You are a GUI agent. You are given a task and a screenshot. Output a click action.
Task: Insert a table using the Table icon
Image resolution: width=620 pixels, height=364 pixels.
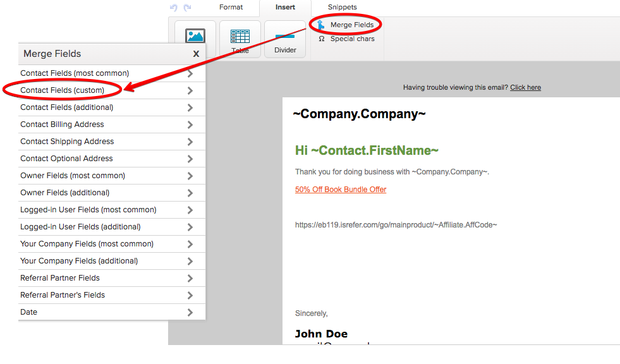click(240, 39)
